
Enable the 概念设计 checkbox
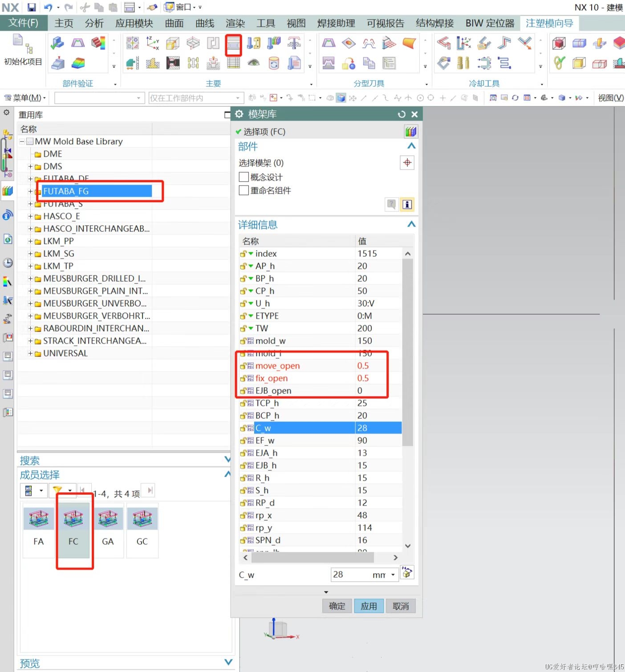244,177
